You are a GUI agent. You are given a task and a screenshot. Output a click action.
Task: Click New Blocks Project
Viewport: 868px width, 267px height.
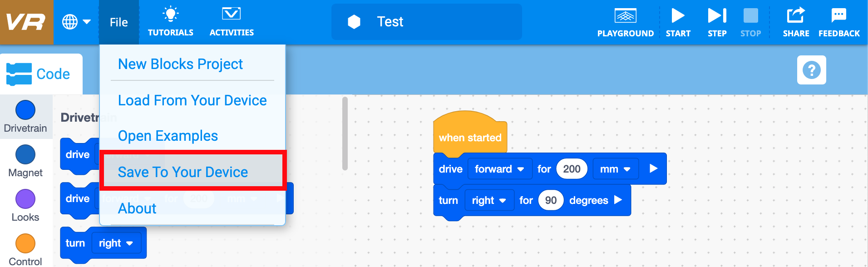pos(180,64)
